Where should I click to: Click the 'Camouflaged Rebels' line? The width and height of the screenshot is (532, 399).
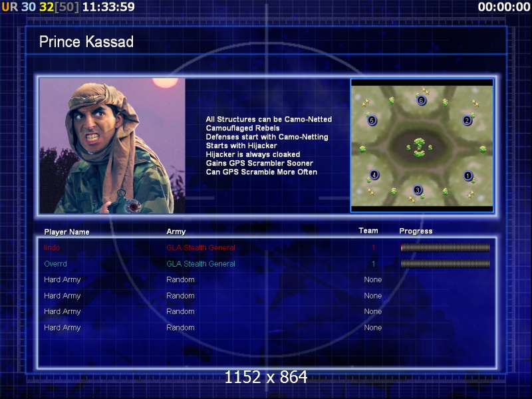pyautogui.click(x=243, y=128)
